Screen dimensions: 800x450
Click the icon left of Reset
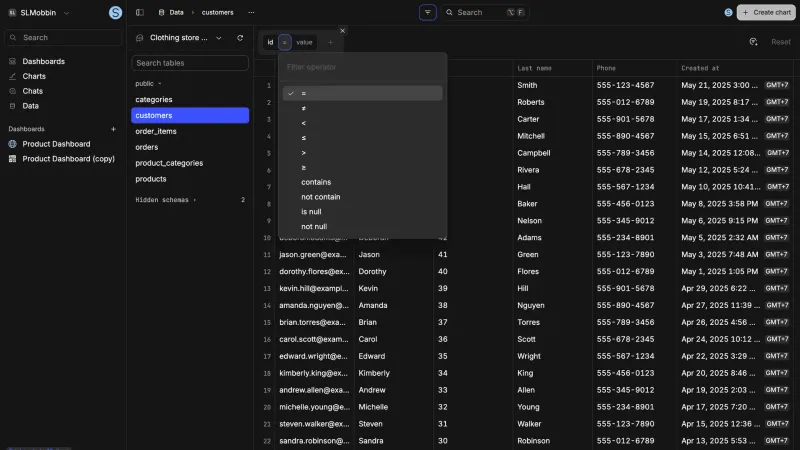point(753,42)
